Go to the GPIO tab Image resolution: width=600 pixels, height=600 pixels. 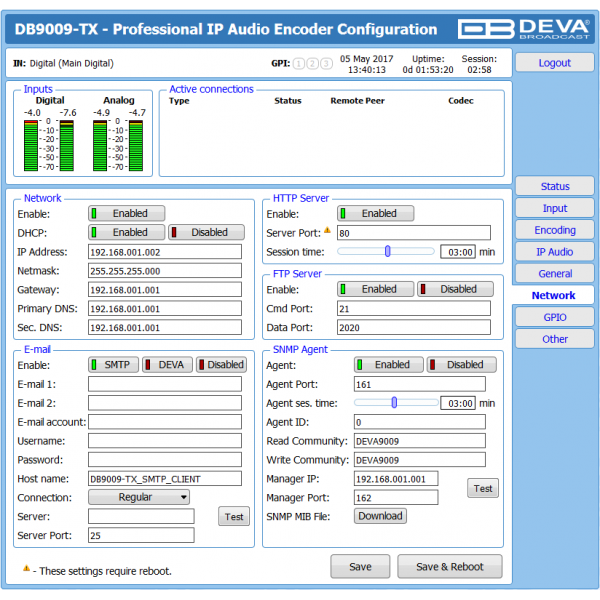(x=555, y=317)
